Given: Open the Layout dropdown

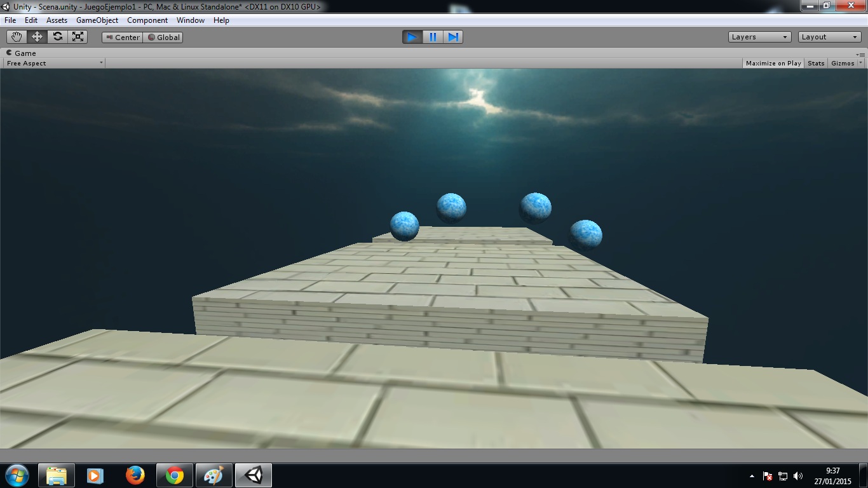Looking at the screenshot, I should coord(829,37).
